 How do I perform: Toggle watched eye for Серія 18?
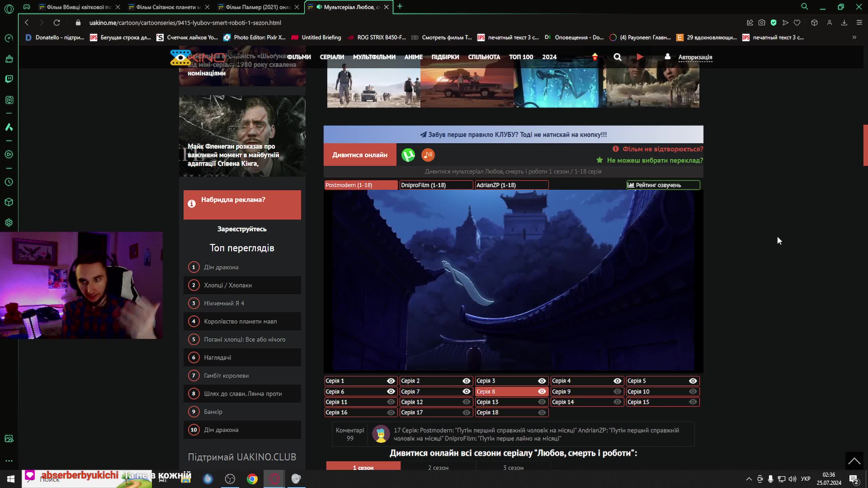tap(542, 412)
